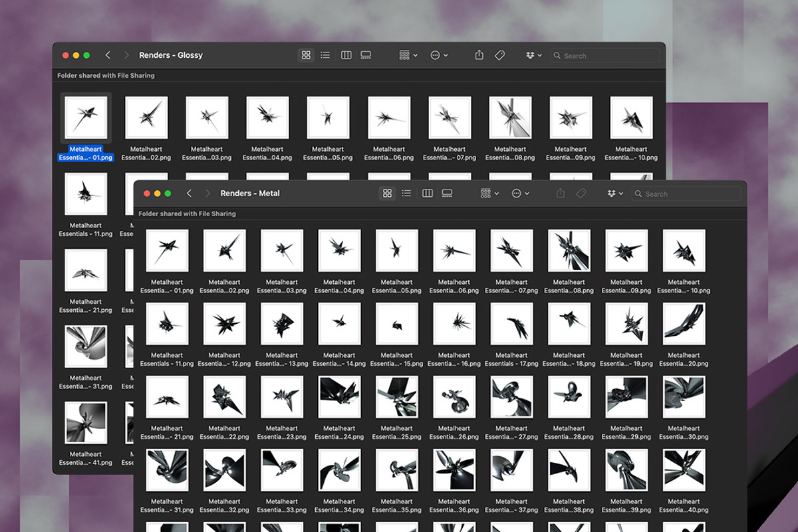Click Metal filename label ending 15.png

pyautogui.click(x=397, y=360)
